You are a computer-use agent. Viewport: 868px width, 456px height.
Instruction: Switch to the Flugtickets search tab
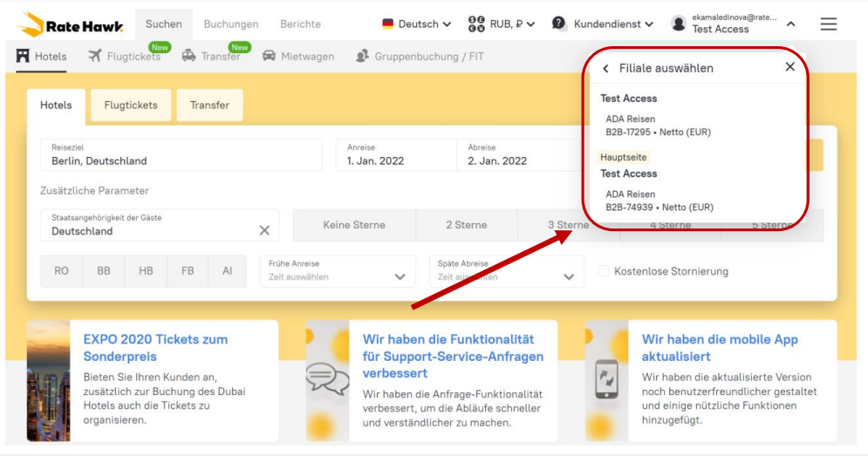[x=131, y=105]
